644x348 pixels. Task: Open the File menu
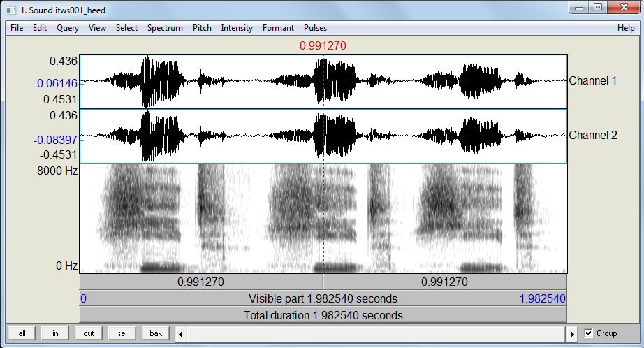tap(17, 28)
